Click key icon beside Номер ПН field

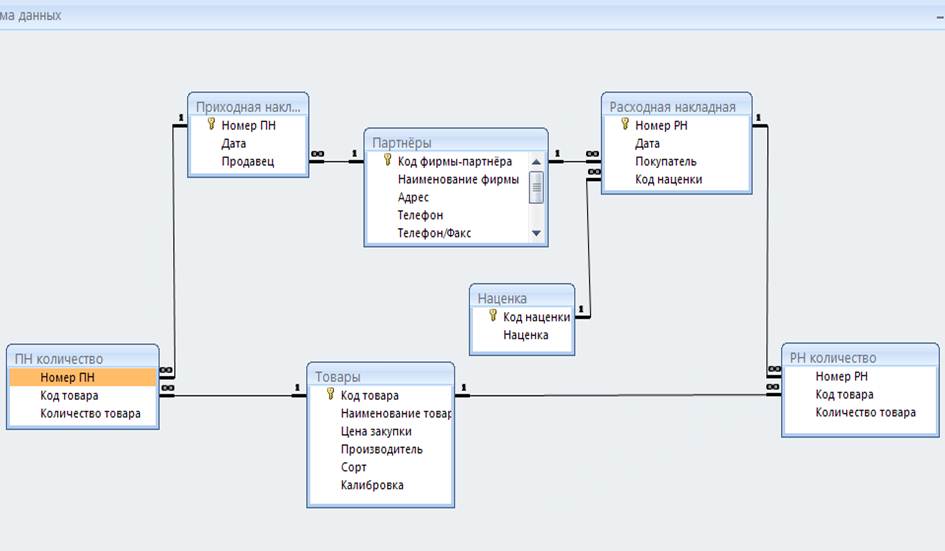(211, 124)
